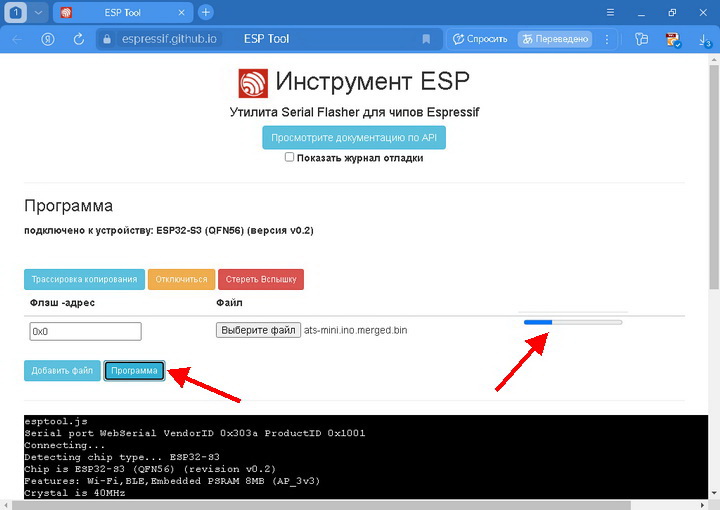Open a new tab with the plus button
The width and height of the screenshot is (720, 510).
pyautogui.click(x=206, y=12)
